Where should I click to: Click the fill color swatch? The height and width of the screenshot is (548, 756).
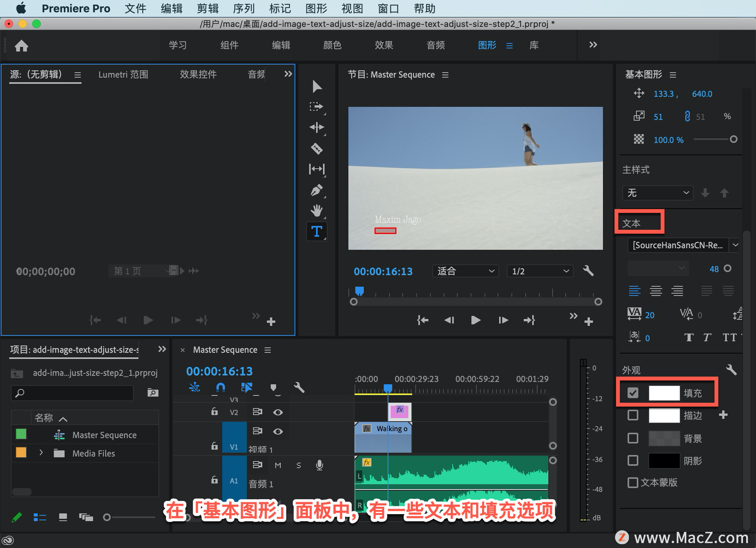pos(664,393)
